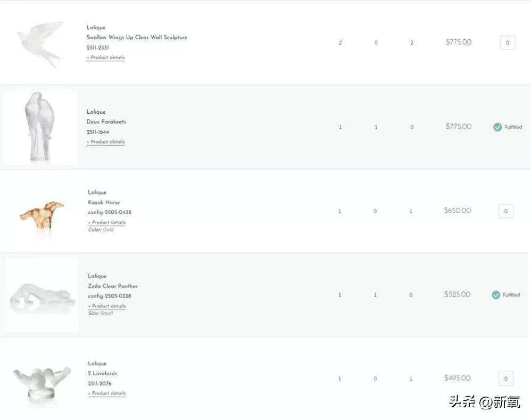The width and height of the screenshot is (532, 420).
Task: Expand Product details for Swallow Wings Up
Action: click(106, 57)
